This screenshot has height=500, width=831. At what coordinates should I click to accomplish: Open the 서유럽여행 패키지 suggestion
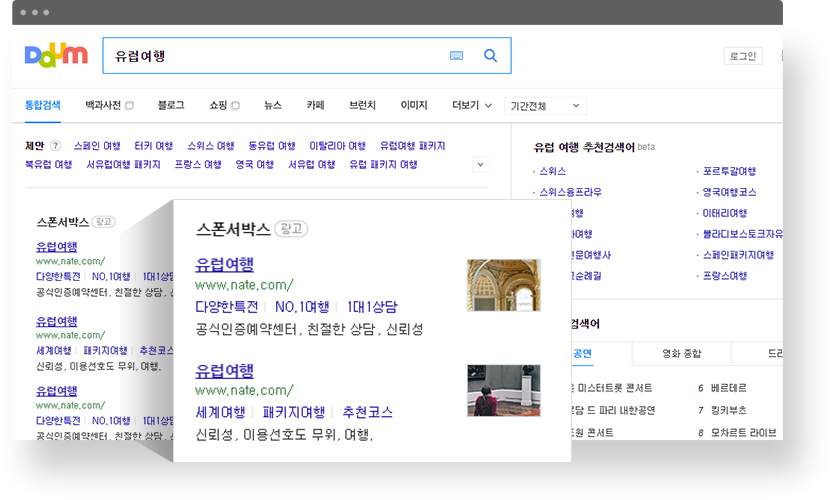coord(123,164)
